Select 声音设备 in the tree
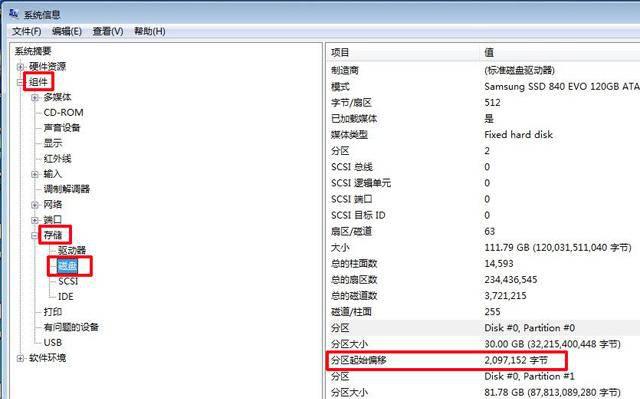The image size is (640, 399). (x=62, y=128)
